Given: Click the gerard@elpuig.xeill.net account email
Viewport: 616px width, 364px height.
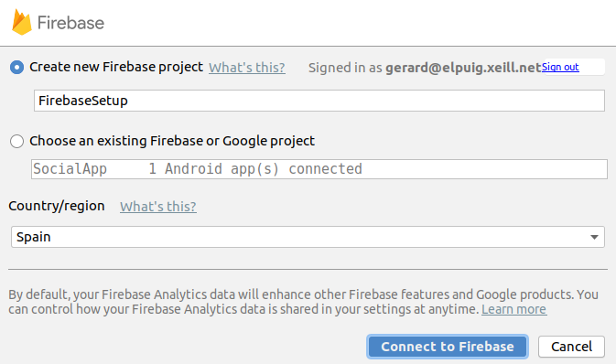Looking at the screenshot, I should (463, 68).
